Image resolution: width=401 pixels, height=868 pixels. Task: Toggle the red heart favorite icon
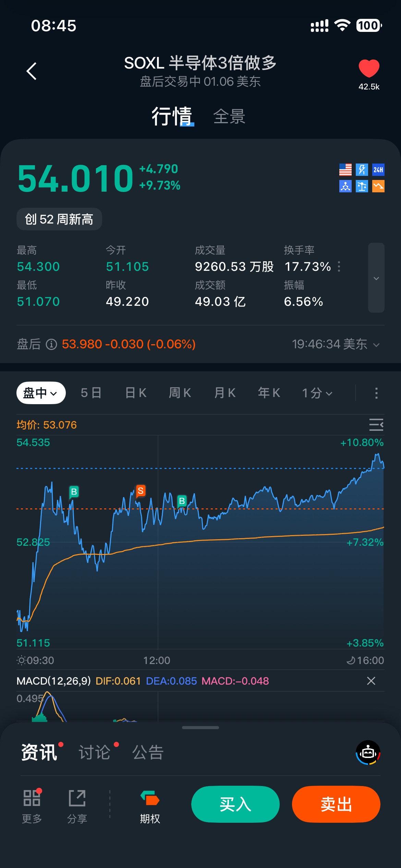pos(369,68)
